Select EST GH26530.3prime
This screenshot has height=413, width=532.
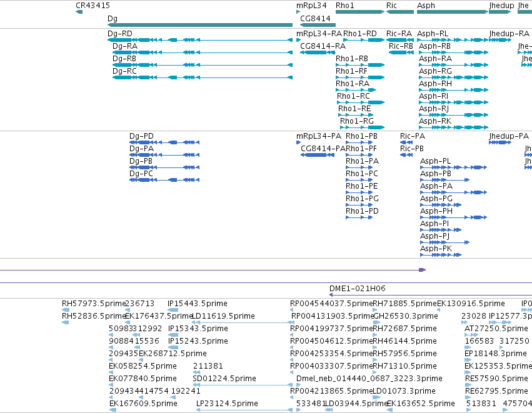point(376,322)
